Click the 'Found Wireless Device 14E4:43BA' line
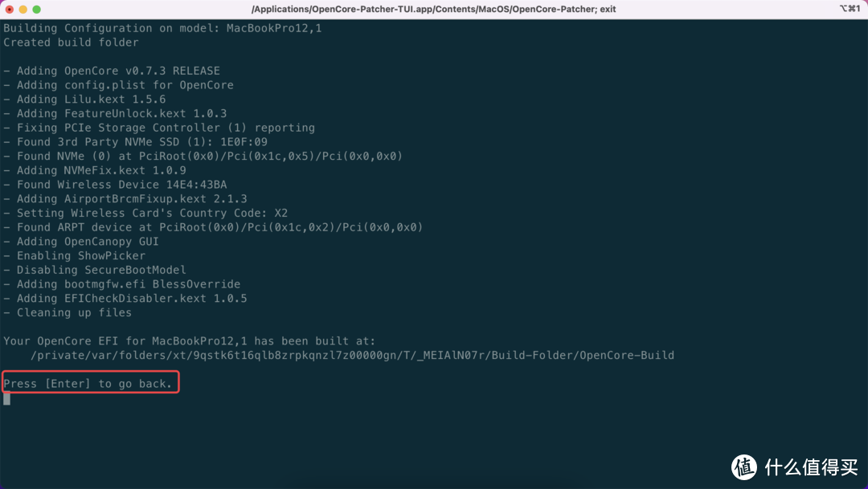The height and width of the screenshot is (489, 868). click(x=115, y=185)
